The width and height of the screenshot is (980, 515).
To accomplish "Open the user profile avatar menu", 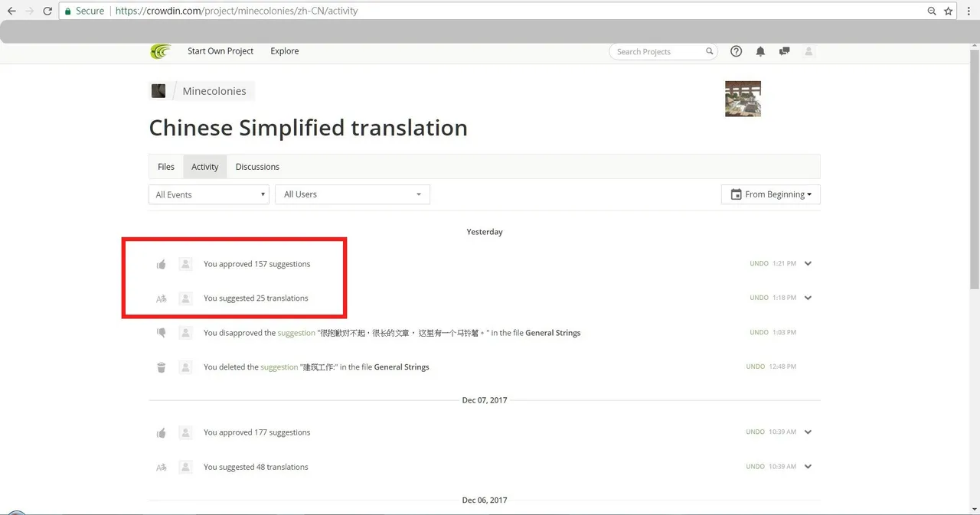I will coord(808,51).
